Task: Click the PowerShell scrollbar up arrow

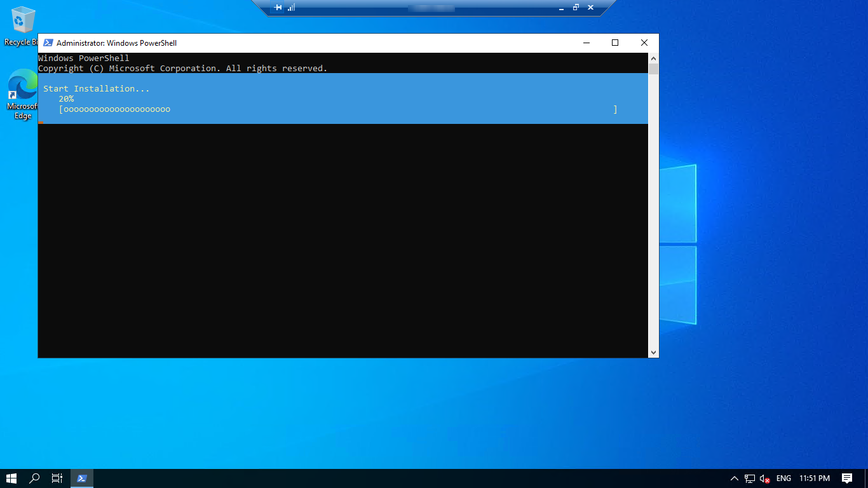Action: [x=653, y=58]
